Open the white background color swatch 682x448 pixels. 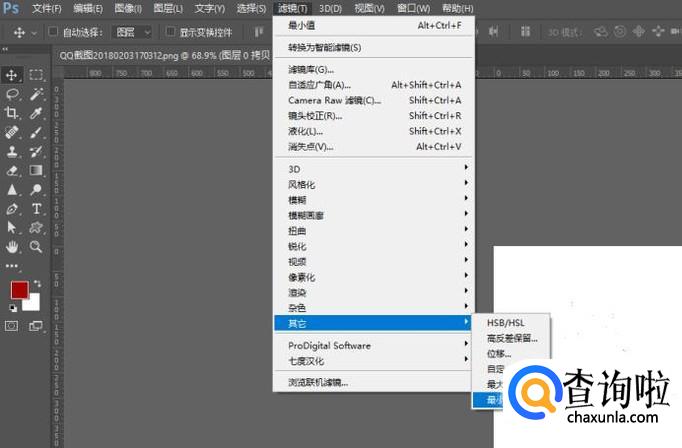tap(34, 305)
